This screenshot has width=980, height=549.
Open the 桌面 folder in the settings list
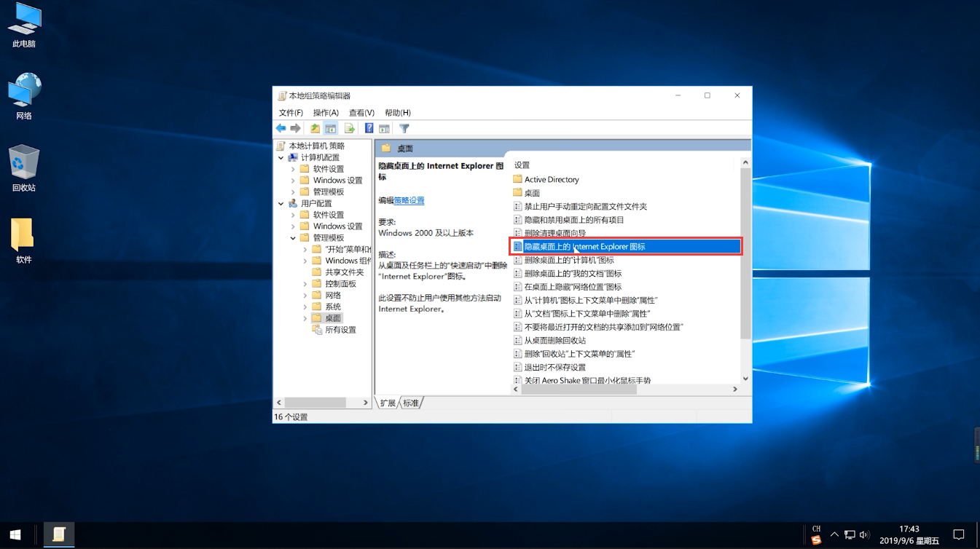coord(526,193)
